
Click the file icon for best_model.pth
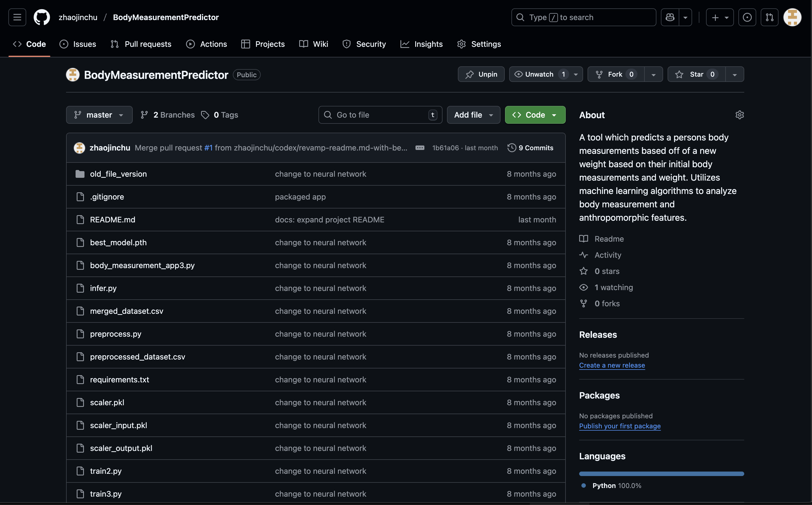coord(80,242)
